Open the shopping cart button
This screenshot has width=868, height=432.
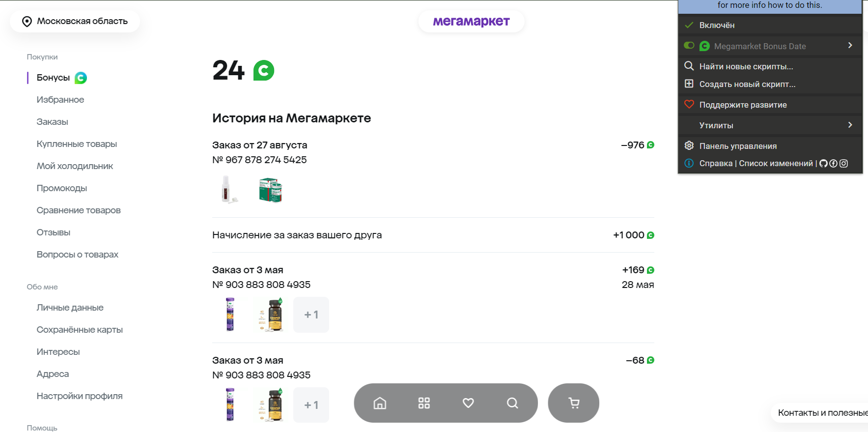click(x=574, y=403)
